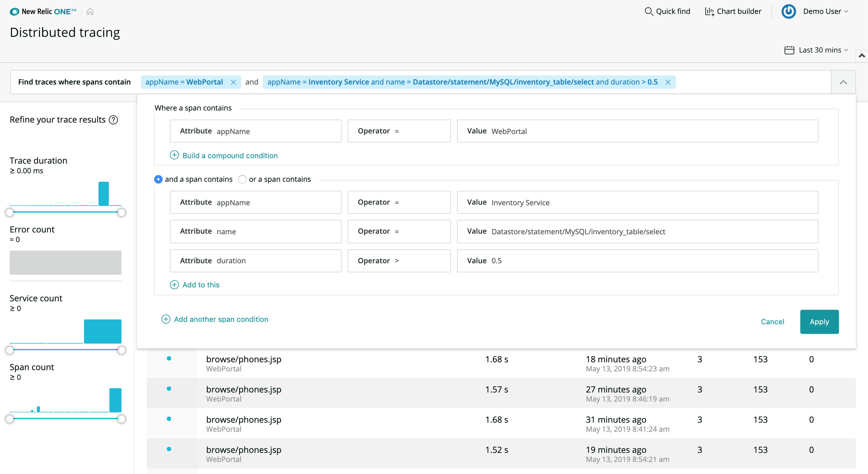Click the calendar icon beside Last 30 mins
Image resolution: width=868 pixels, height=474 pixels.
coord(789,50)
